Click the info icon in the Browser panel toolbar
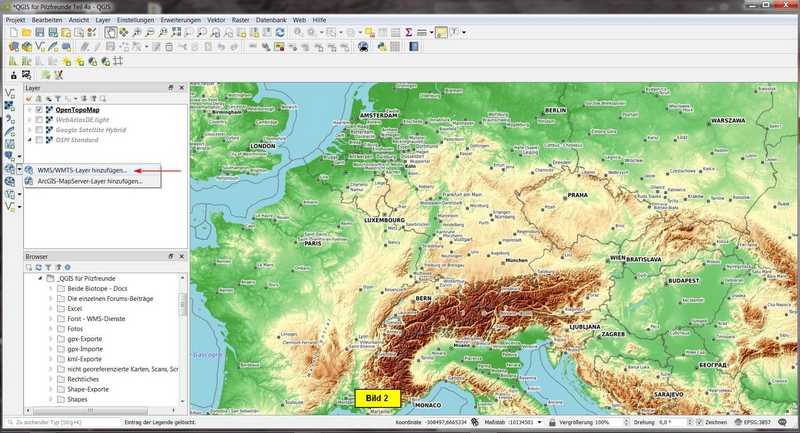 [67, 267]
